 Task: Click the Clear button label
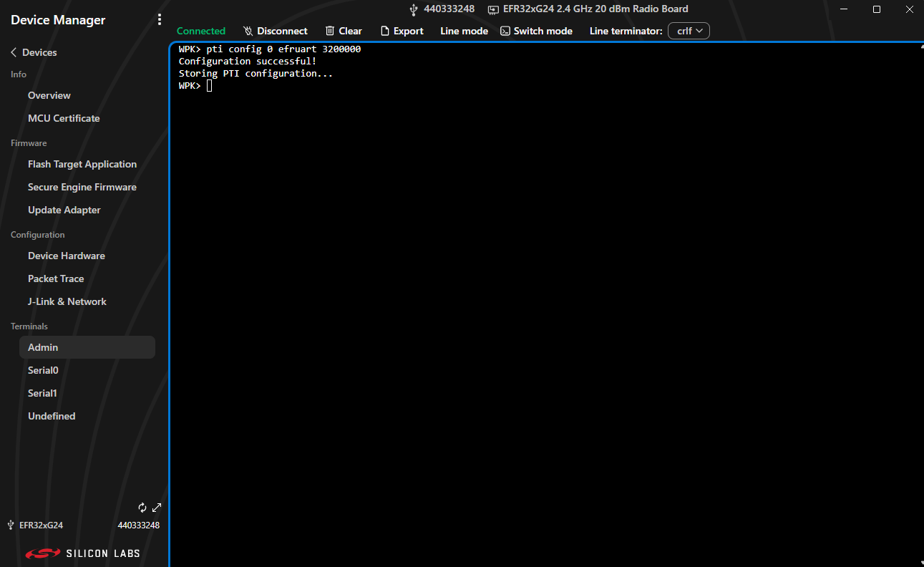[x=350, y=31]
